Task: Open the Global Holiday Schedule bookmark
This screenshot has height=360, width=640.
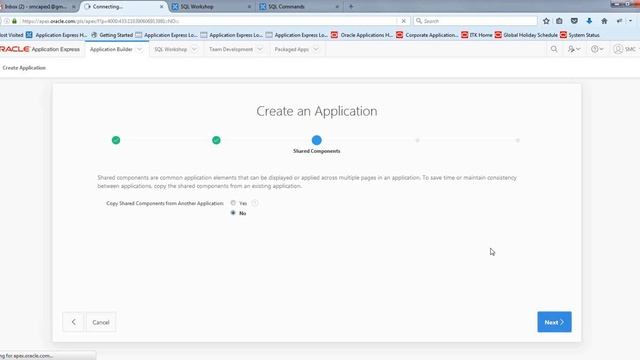Action: [x=526, y=35]
